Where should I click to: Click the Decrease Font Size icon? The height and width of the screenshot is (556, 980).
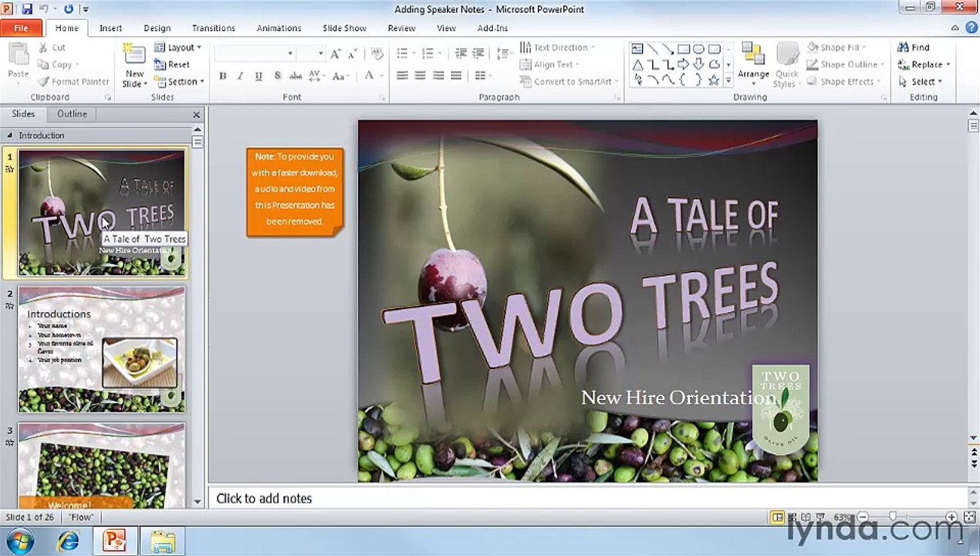coord(353,53)
